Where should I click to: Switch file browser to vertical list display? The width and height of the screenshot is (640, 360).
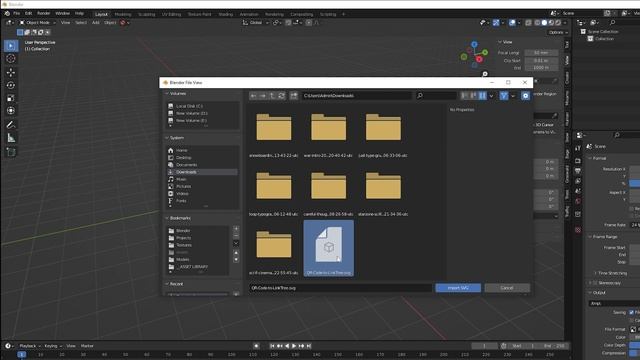pyautogui.click(x=464, y=96)
